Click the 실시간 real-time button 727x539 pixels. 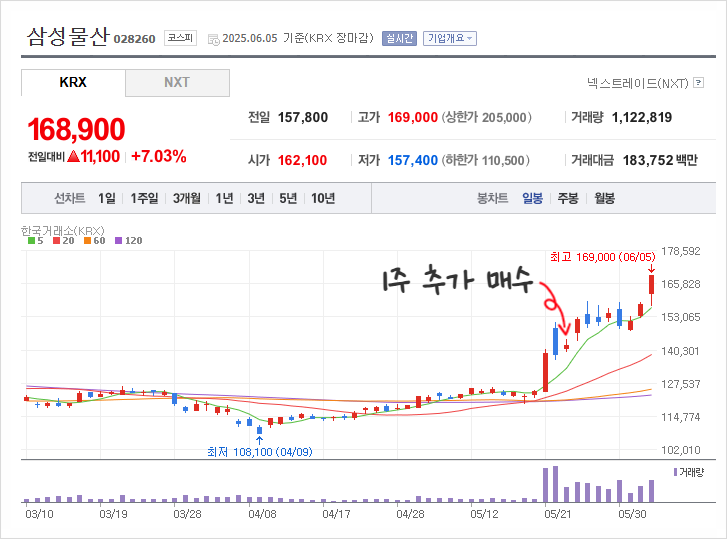pos(399,38)
